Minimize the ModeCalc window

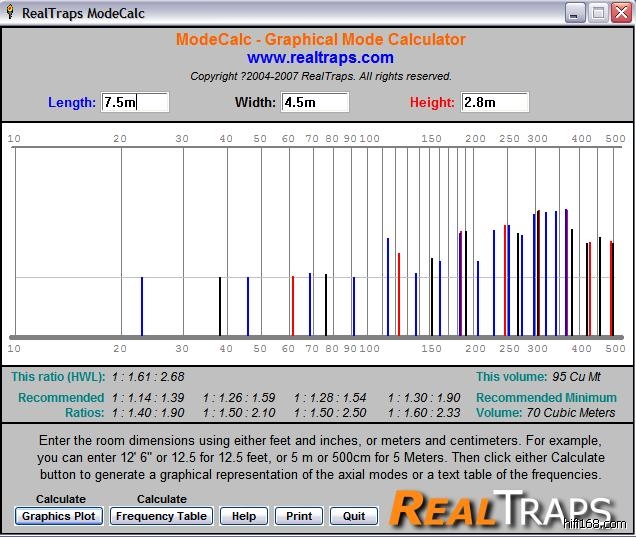575,12
